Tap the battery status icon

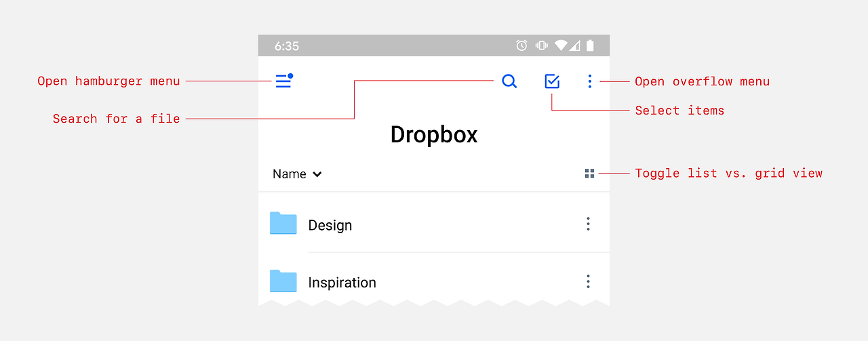point(590,45)
